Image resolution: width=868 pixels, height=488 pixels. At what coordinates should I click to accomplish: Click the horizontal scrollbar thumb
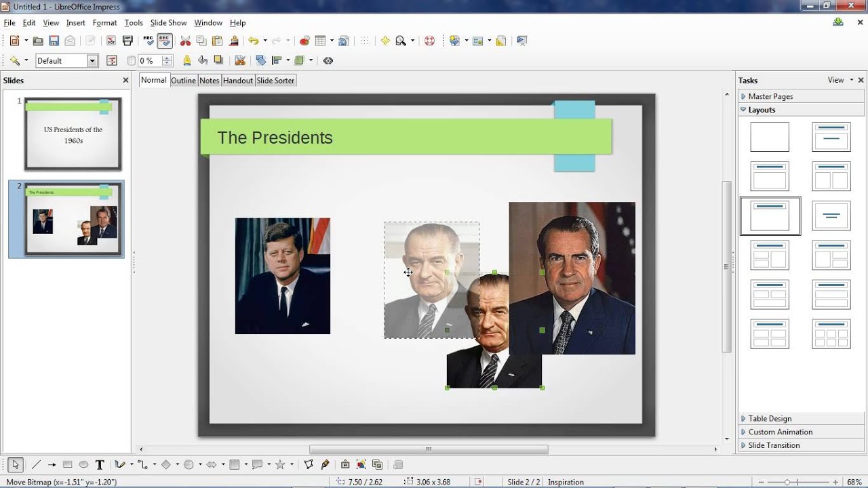tap(429, 449)
